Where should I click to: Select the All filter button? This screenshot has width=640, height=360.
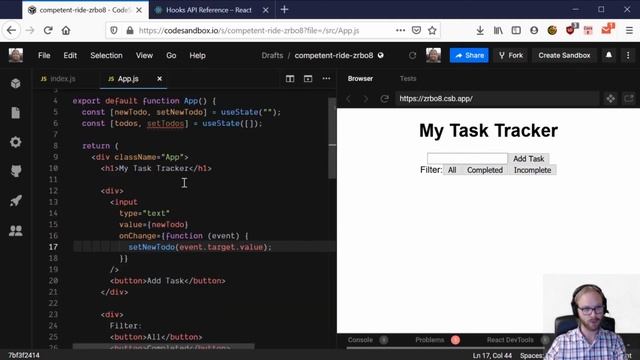coord(452,170)
